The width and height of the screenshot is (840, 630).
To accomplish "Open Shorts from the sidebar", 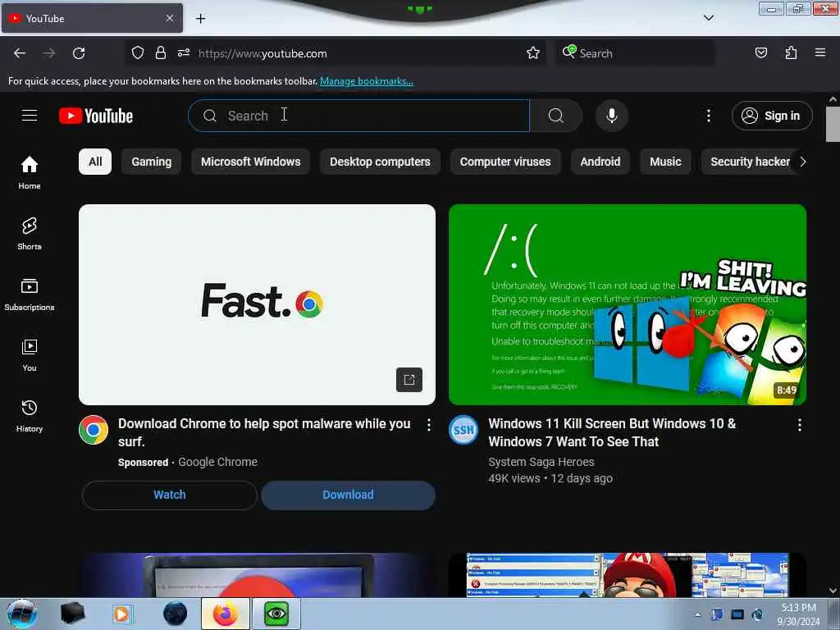I will [30, 234].
